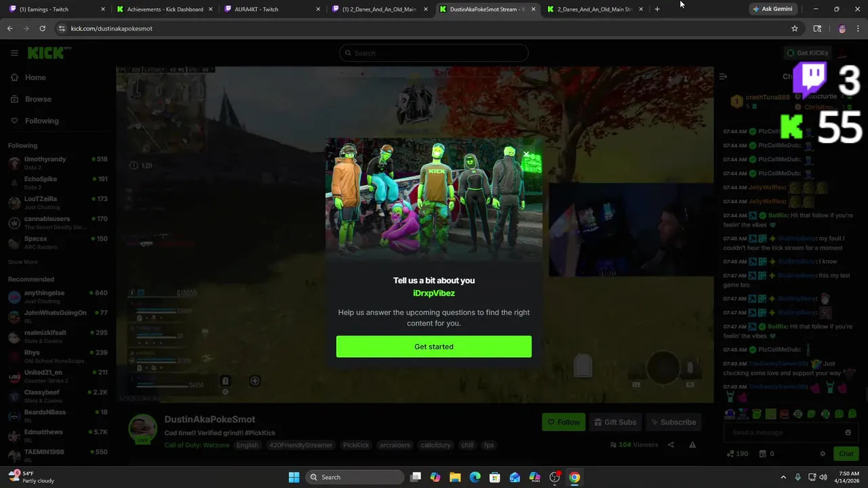Click Subscribe button
The height and width of the screenshot is (488, 868).
[x=673, y=422]
